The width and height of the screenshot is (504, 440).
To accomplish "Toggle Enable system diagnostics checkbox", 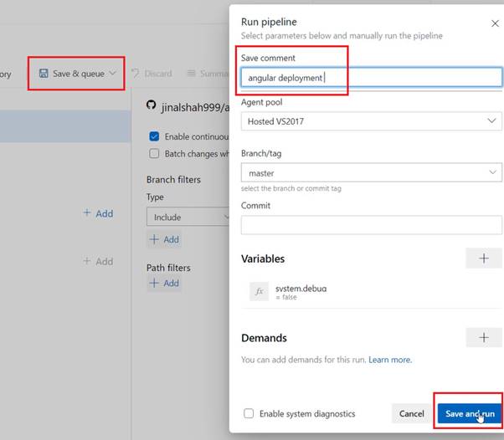I will click(249, 413).
